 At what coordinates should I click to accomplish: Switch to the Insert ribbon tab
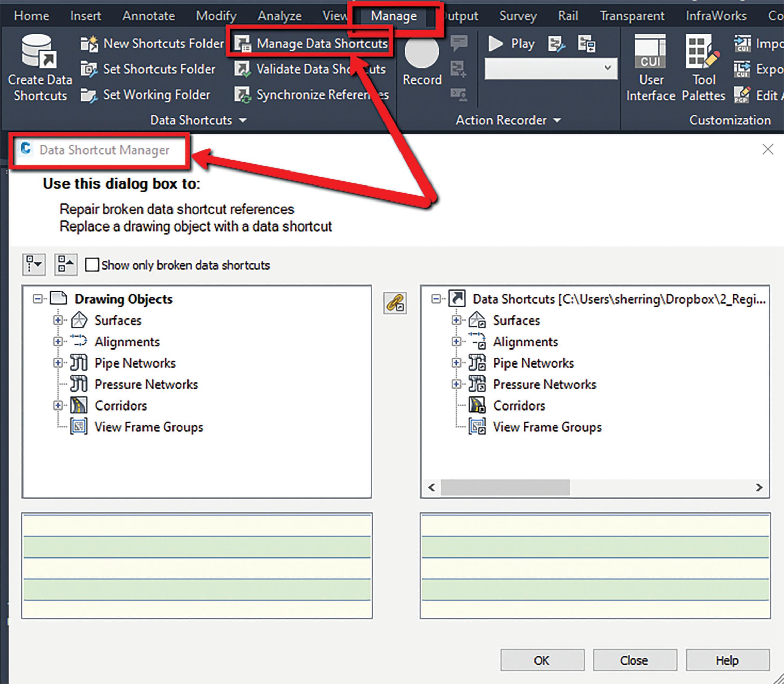[86, 16]
